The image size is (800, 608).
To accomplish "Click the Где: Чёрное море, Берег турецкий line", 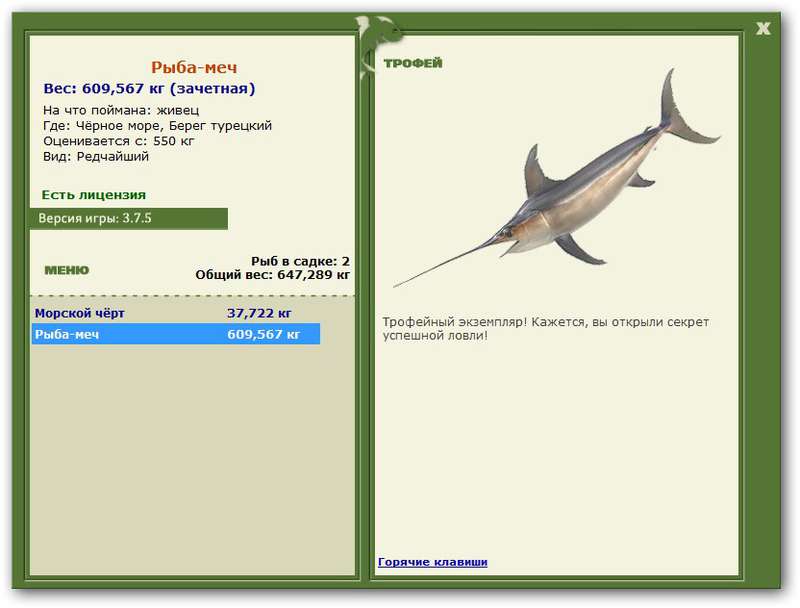I will (157, 125).
